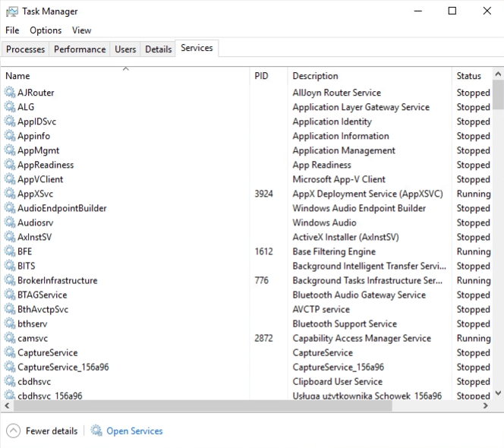The image size is (504, 448).
Task: Click the BITS service gear icon
Action: pos(10,266)
